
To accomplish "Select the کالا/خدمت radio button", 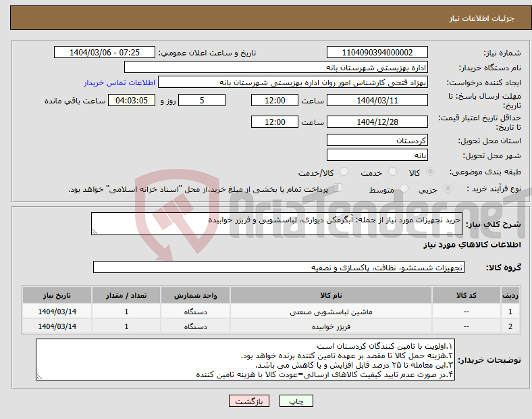I will pos(344,172).
